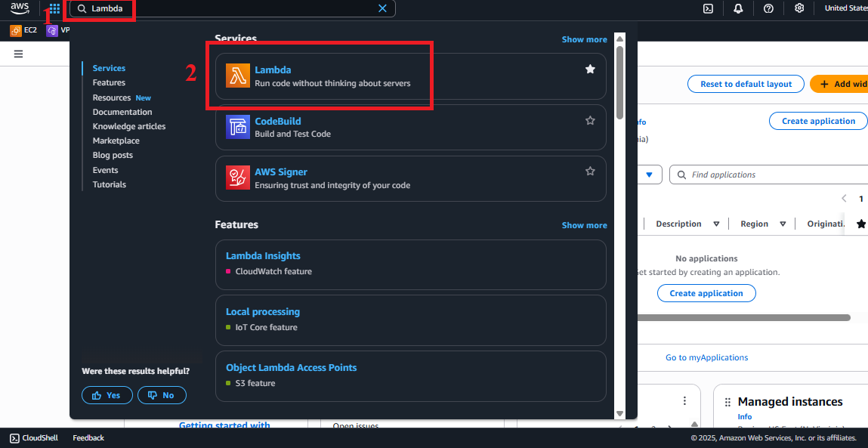The image size is (868, 448).
Task: Select Features category in search sidebar
Action: coord(109,82)
